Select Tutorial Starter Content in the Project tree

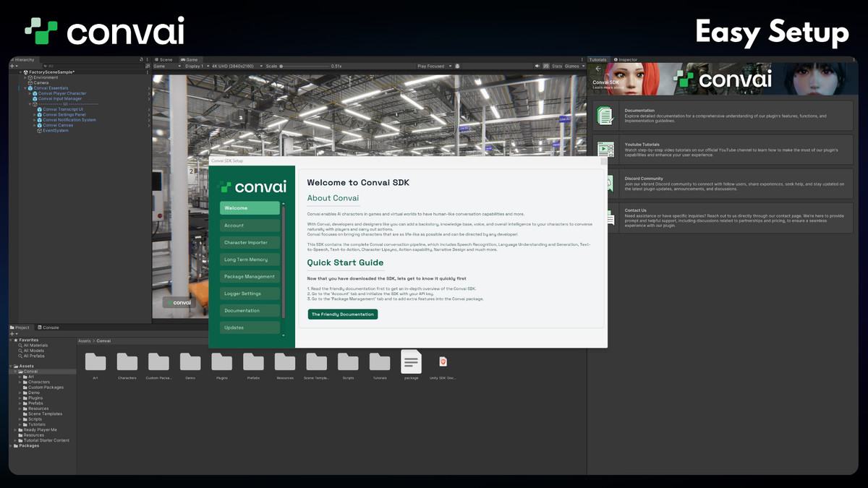click(43, 440)
